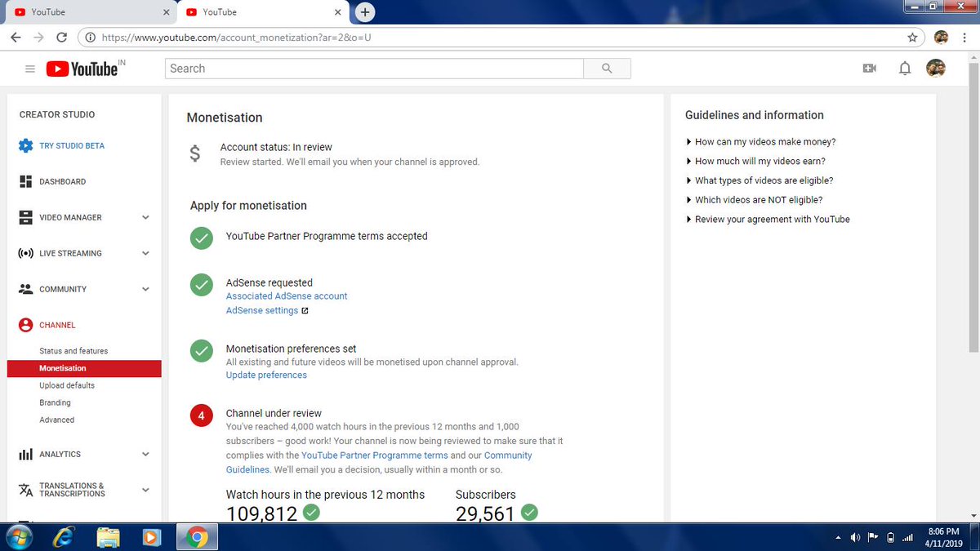Viewport: 980px width, 551px height.
Task: Open Upload defaults in sidebar
Action: tap(67, 385)
